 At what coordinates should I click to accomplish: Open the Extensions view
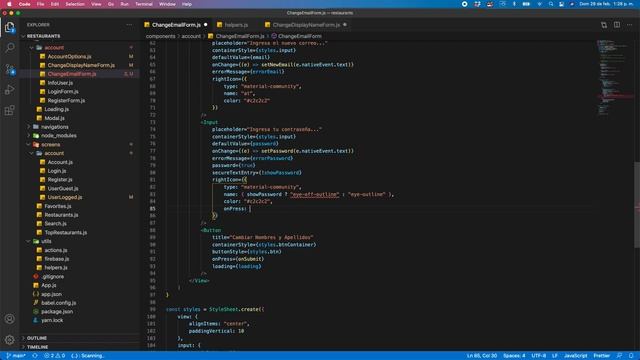pos(9,111)
